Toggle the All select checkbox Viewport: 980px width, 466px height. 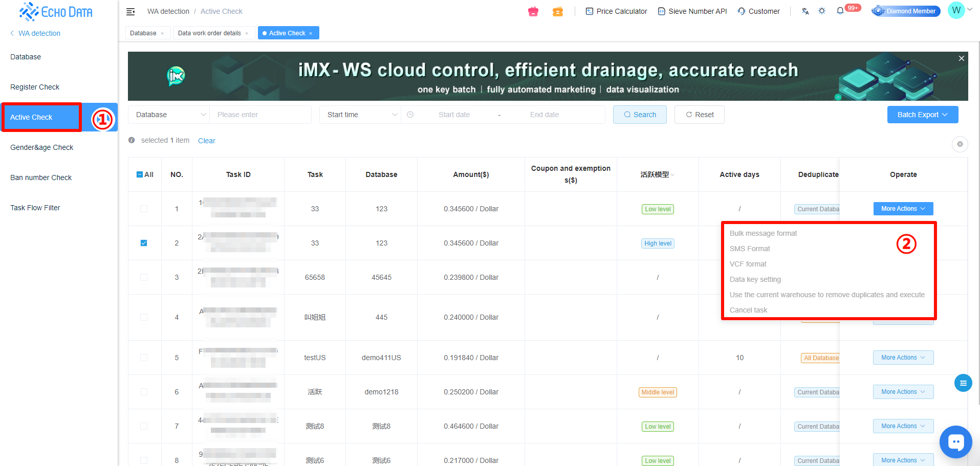click(x=140, y=174)
